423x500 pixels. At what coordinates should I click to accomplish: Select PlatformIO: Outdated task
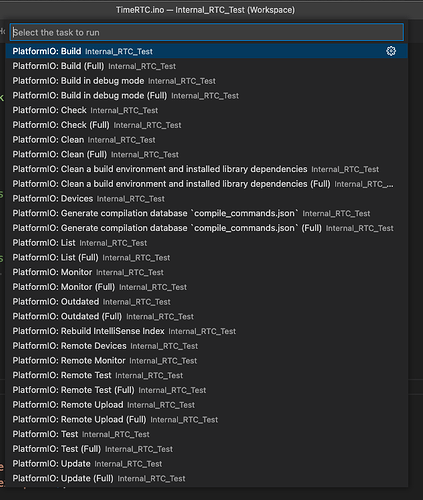(206, 302)
